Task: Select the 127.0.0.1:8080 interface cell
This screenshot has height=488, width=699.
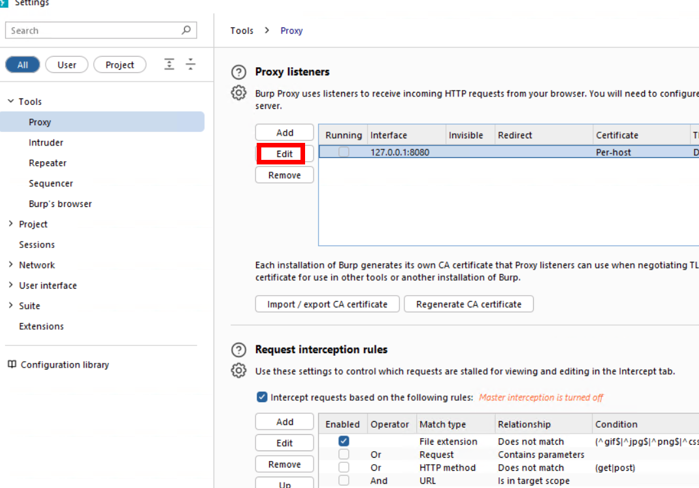Action: tap(400, 152)
